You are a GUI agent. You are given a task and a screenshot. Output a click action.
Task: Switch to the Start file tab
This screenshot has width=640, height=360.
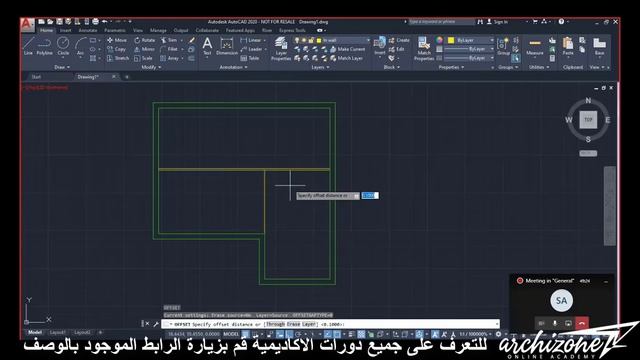pos(36,77)
